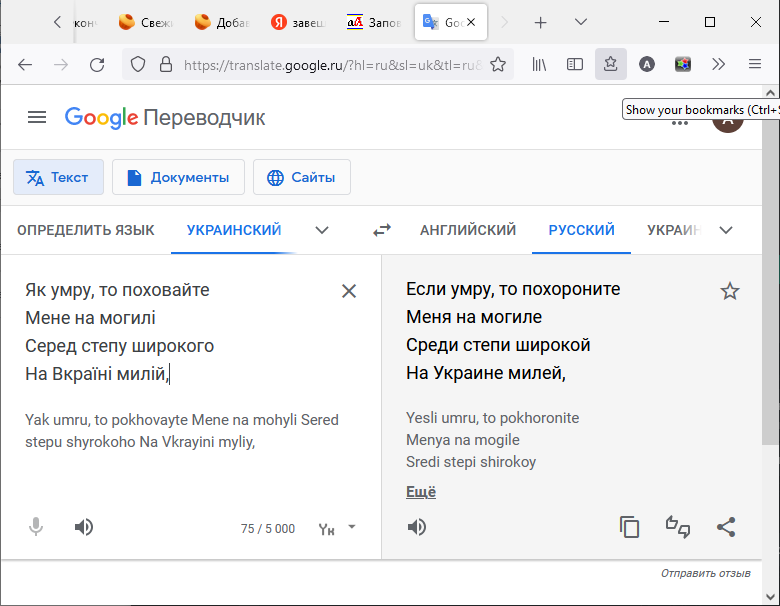Rate this translation with thumbs icon
Viewport: 780px width, 606px height.
[678, 527]
